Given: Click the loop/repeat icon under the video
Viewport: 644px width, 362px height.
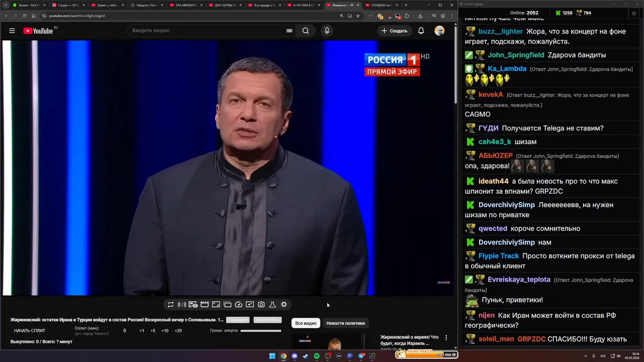Looking at the screenshot, I should click(x=171, y=305).
